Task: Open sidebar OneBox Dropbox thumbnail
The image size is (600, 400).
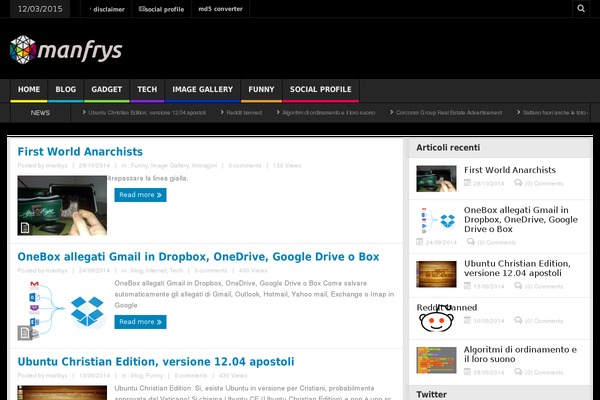Action: click(436, 220)
